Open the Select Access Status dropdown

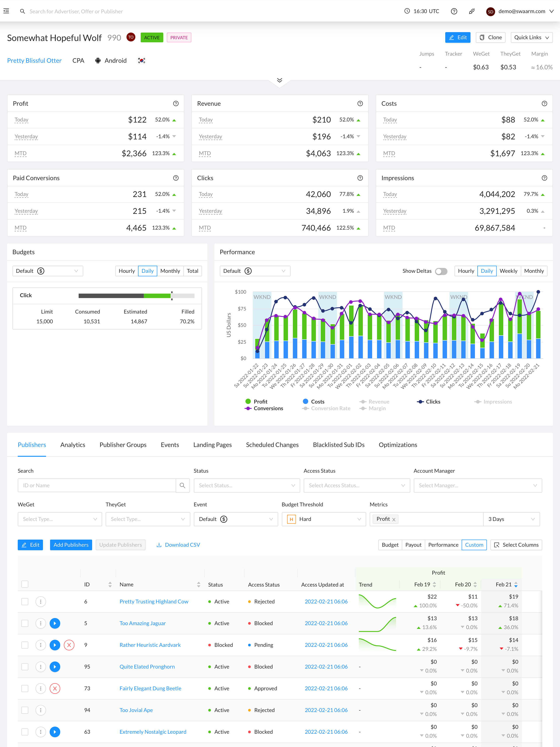(x=356, y=485)
